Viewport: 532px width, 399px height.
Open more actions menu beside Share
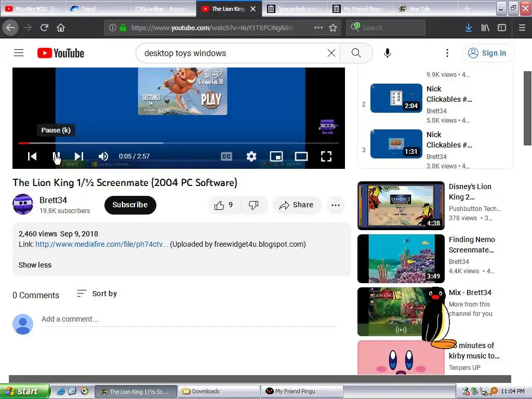click(x=336, y=205)
